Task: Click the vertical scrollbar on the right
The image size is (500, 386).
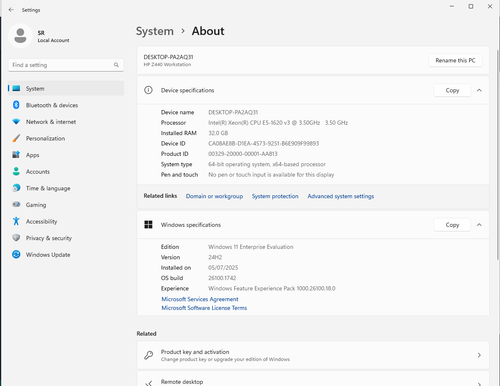Action: tap(498, 155)
